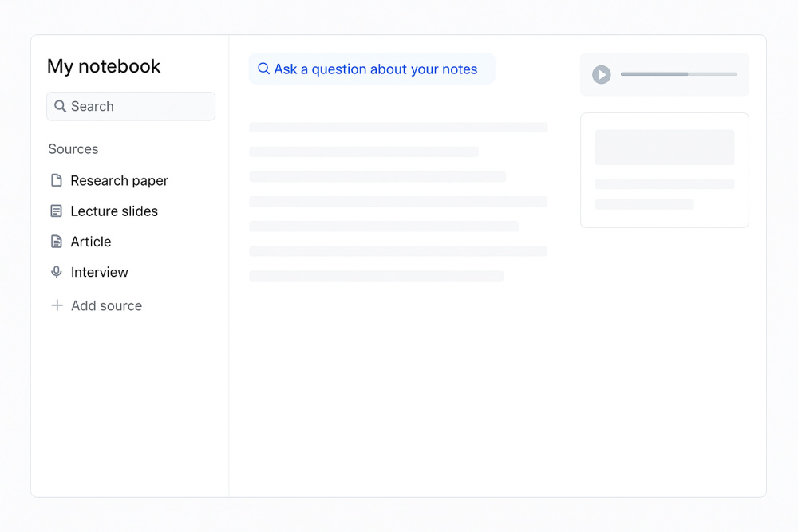Screen dimensions: 798x532
Task: Open the Research paper source
Action: (119, 181)
